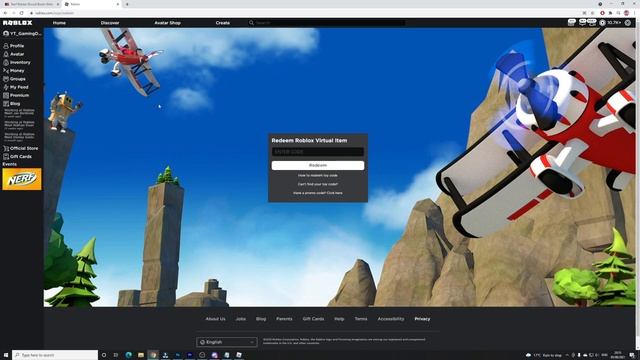Open Microsoft Edge from the taskbar
Screen dimensions: 640x360
coord(129,355)
